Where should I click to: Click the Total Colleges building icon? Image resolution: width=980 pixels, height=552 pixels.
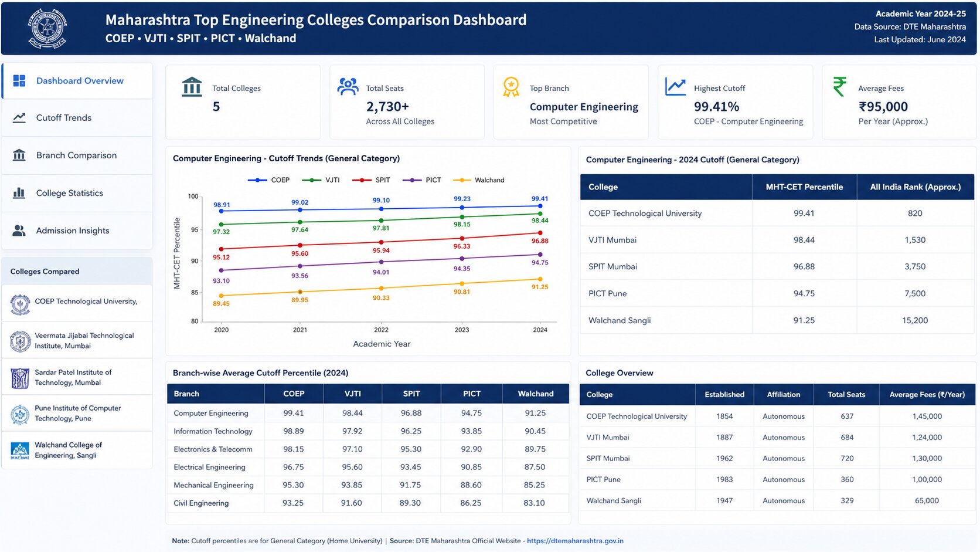tap(192, 87)
